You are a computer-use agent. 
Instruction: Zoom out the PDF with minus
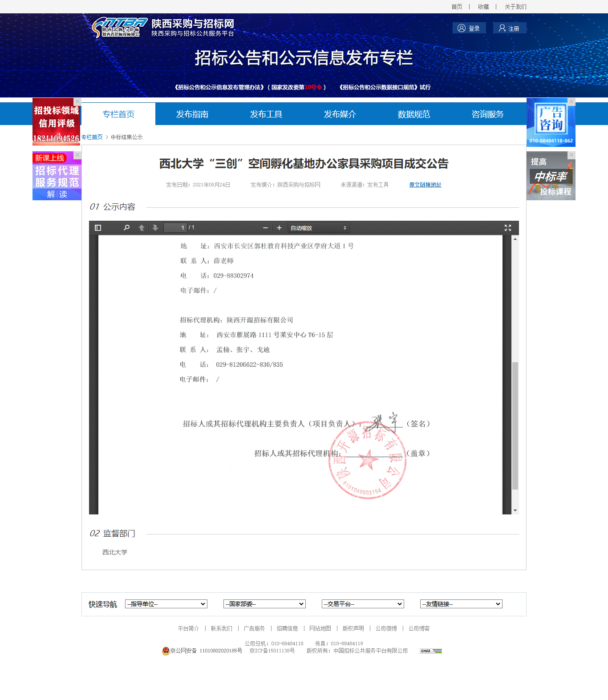266,228
